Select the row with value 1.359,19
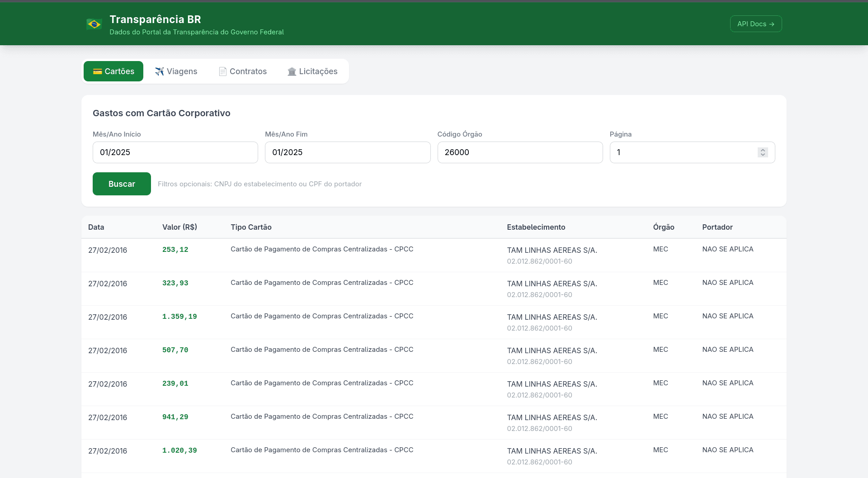The image size is (868, 478). coord(434,322)
